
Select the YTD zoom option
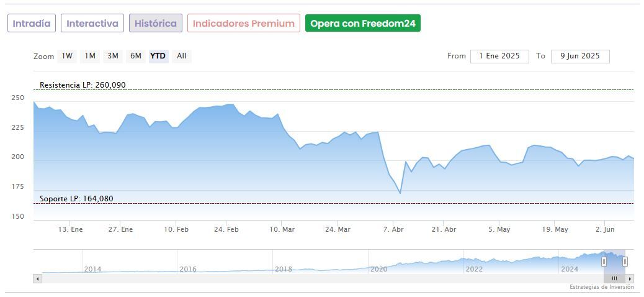coord(158,56)
